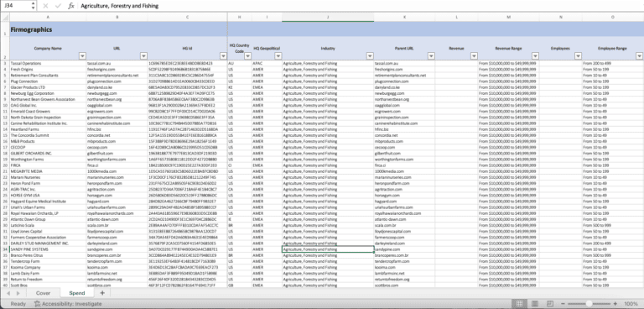
Task: Open URL column filter dropdown
Action: (x=143, y=56)
